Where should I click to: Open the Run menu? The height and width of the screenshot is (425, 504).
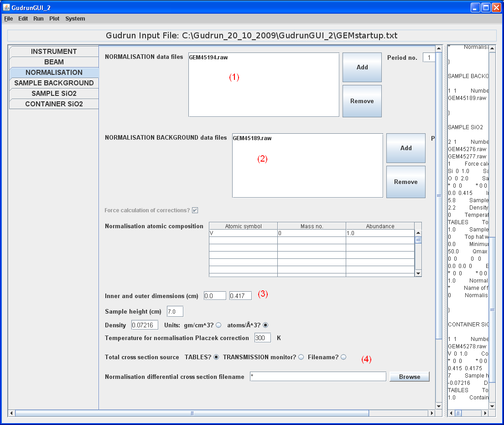pyautogui.click(x=38, y=19)
